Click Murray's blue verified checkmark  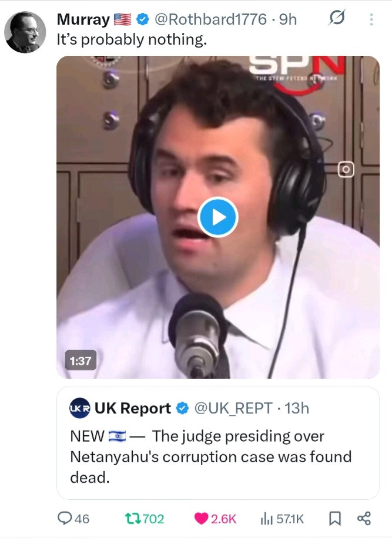click(x=142, y=19)
